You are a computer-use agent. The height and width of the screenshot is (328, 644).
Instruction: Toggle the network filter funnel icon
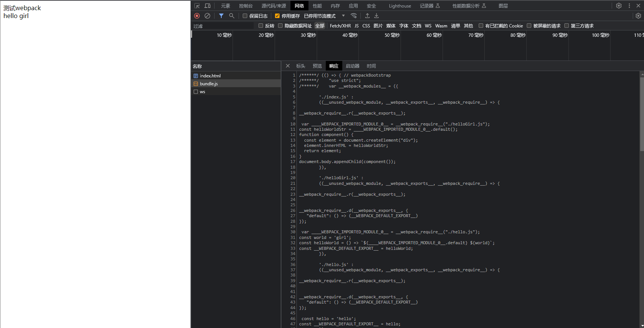pyautogui.click(x=221, y=16)
